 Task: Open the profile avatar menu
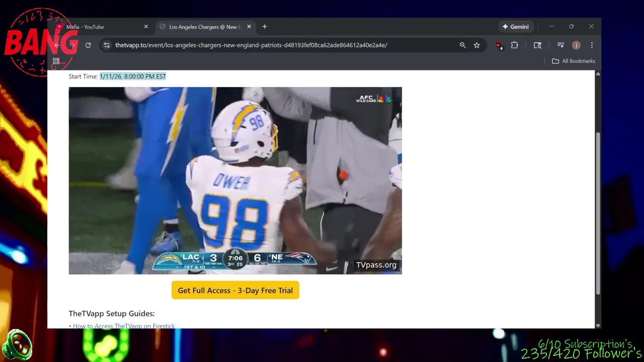point(576,45)
